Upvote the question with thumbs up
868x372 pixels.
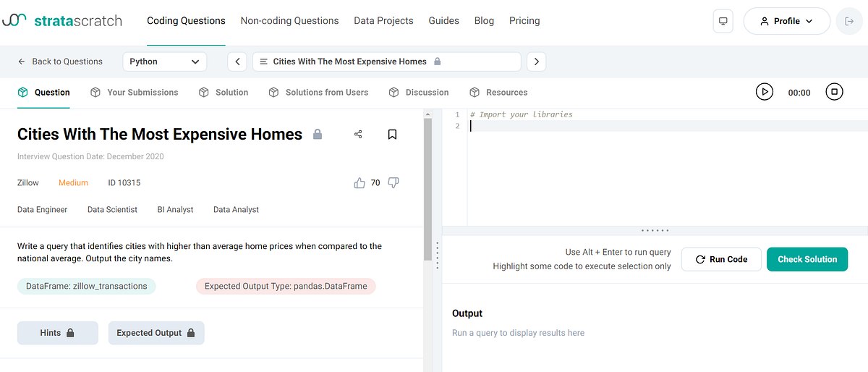[x=359, y=183]
